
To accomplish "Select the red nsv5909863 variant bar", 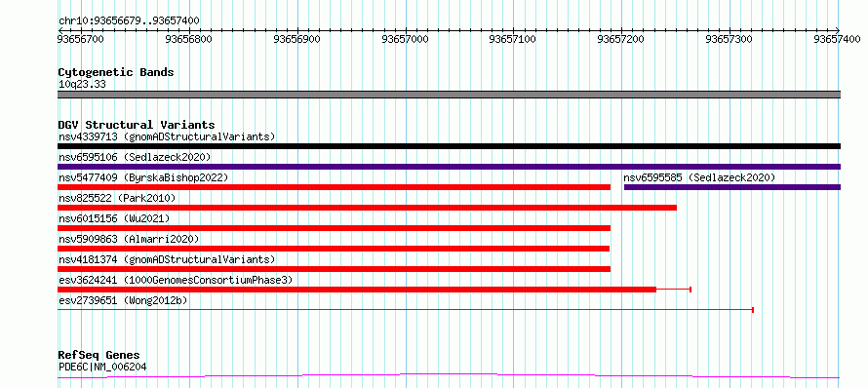I will tap(334, 249).
